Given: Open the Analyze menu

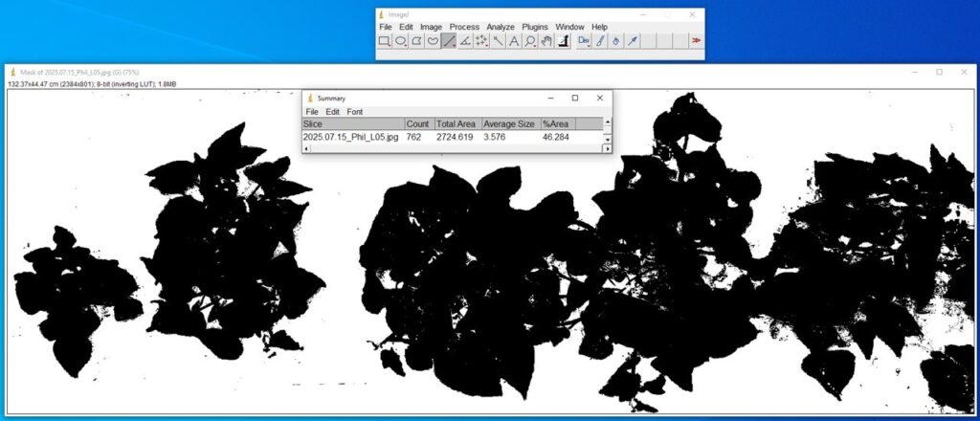Looking at the screenshot, I should (501, 27).
